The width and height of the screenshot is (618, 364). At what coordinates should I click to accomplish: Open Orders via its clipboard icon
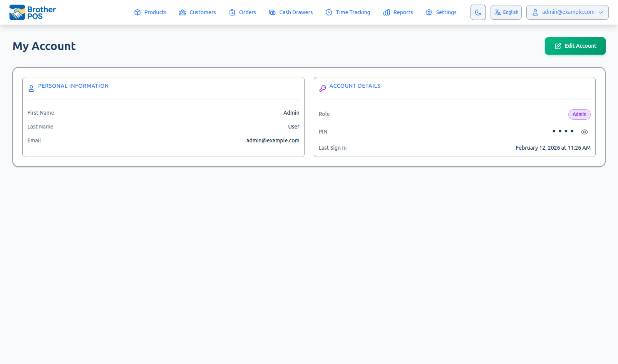point(232,12)
